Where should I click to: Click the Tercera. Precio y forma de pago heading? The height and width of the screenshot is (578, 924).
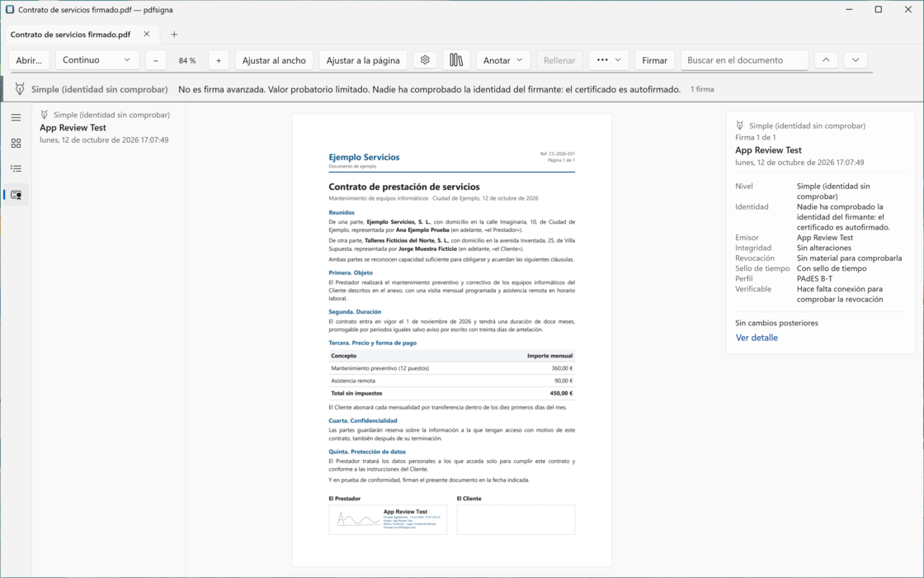[372, 343]
